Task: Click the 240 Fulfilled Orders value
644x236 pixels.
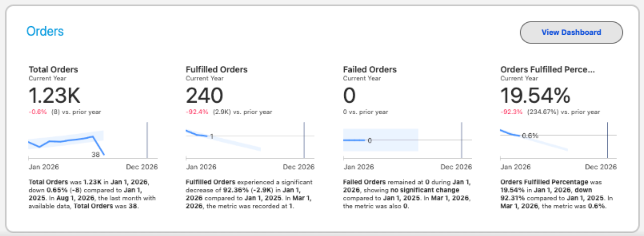Action: point(204,95)
